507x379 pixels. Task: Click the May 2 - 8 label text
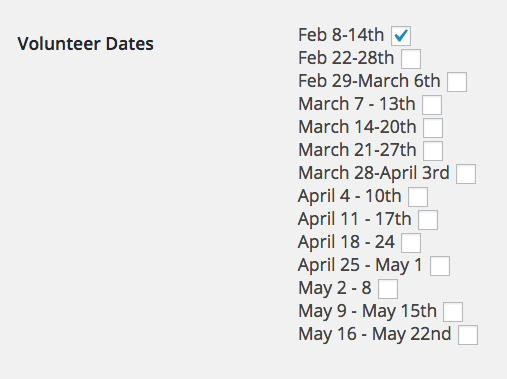click(x=335, y=288)
